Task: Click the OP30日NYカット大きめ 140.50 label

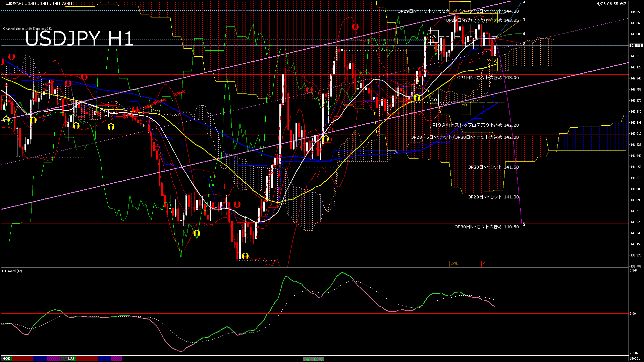Action: coord(486,227)
